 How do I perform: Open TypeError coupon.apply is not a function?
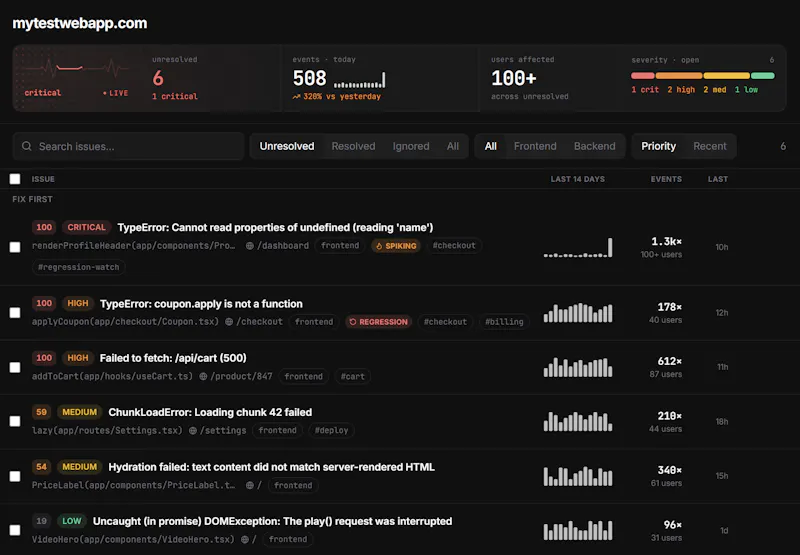[201, 304]
